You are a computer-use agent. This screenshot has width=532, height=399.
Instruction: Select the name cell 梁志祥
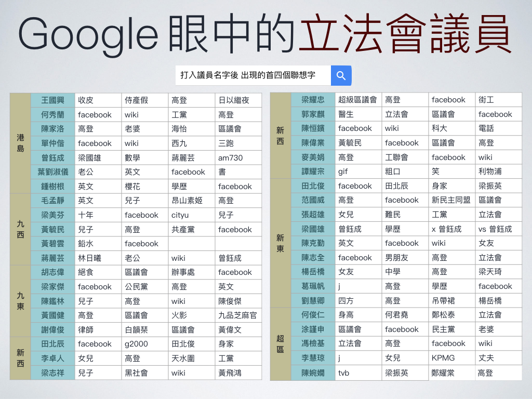point(52,373)
